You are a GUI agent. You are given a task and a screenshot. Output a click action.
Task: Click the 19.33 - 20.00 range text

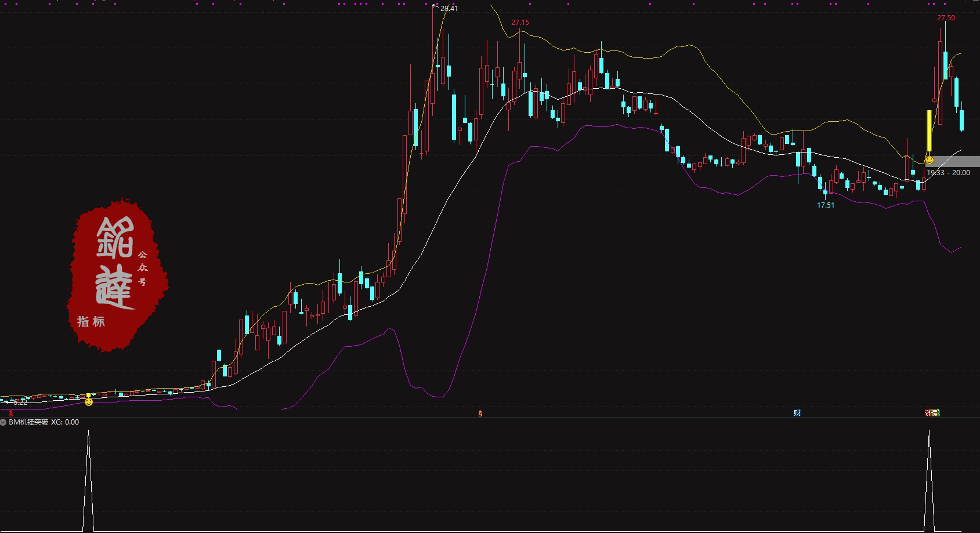[x=948, y=173]
